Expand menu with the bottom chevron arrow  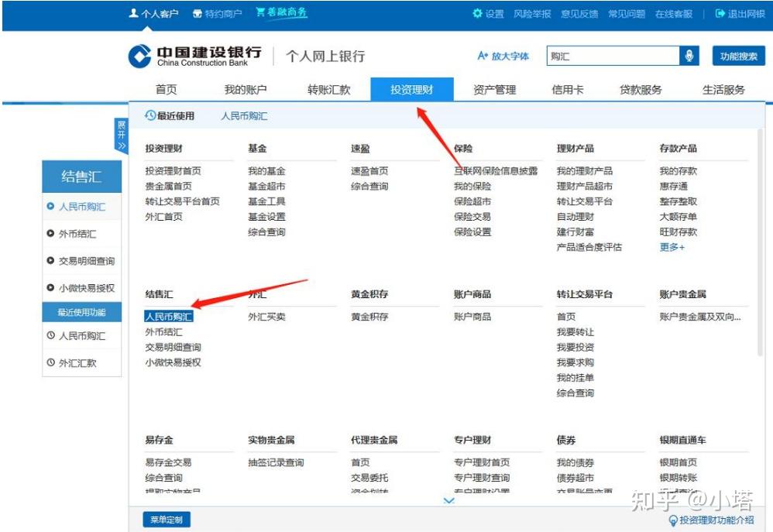(448, 500)
